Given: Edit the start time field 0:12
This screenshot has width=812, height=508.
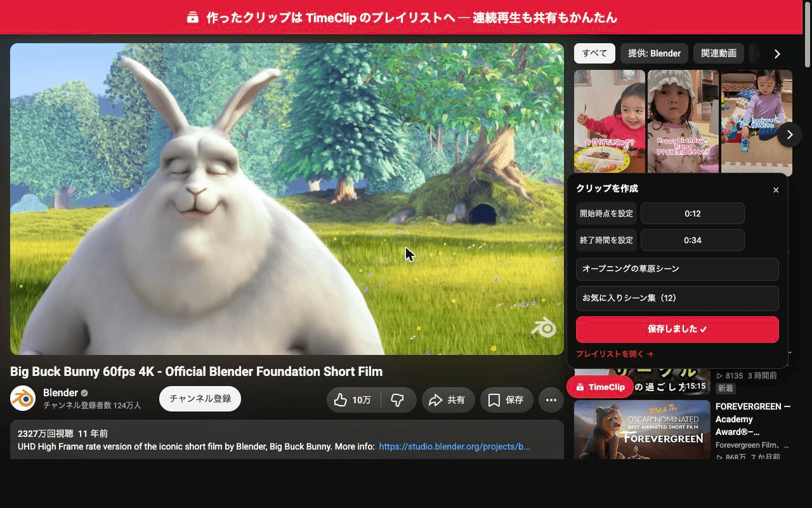Looking at the screenshot, I should (693, 213).
